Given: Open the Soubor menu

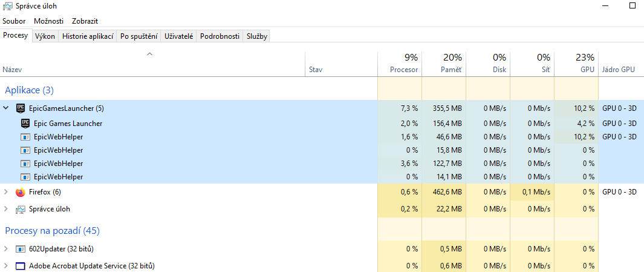Looking at the screenshot, I should pos(14,21).
